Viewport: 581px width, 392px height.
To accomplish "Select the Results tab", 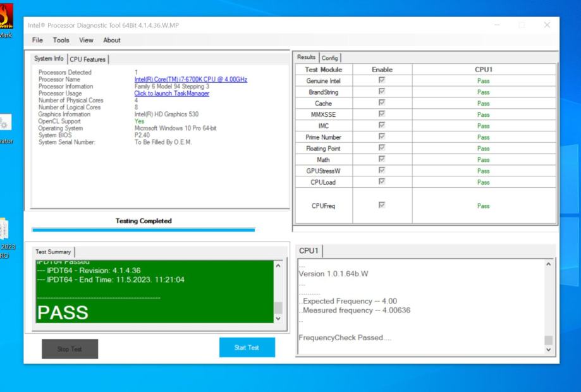I will point(306,57).
